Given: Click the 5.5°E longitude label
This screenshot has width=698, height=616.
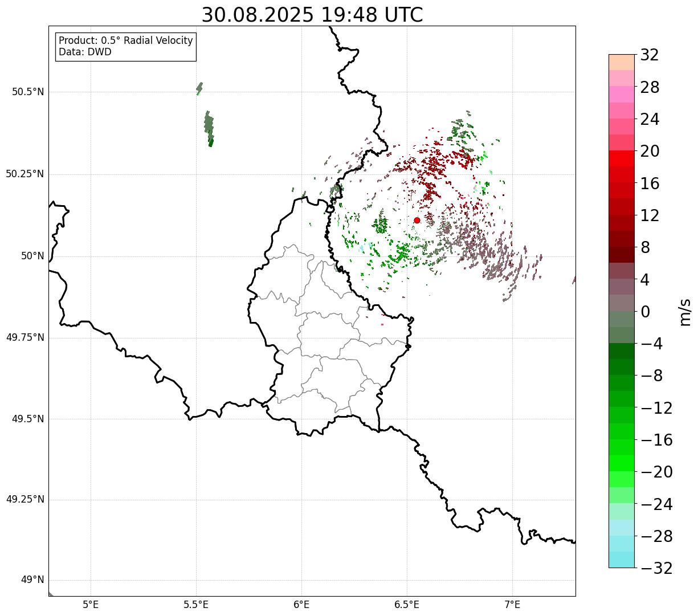Looking at the screenshot, I should coord(197,604).
